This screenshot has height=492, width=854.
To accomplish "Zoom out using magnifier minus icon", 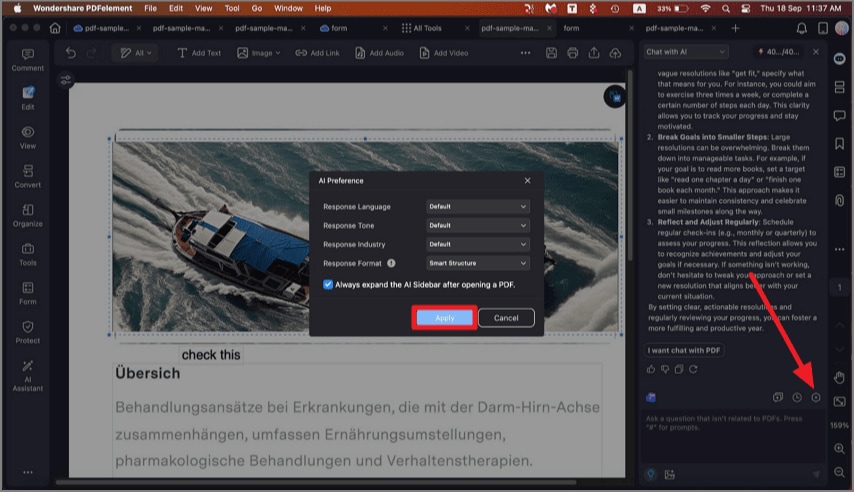I will click(839, 472).
